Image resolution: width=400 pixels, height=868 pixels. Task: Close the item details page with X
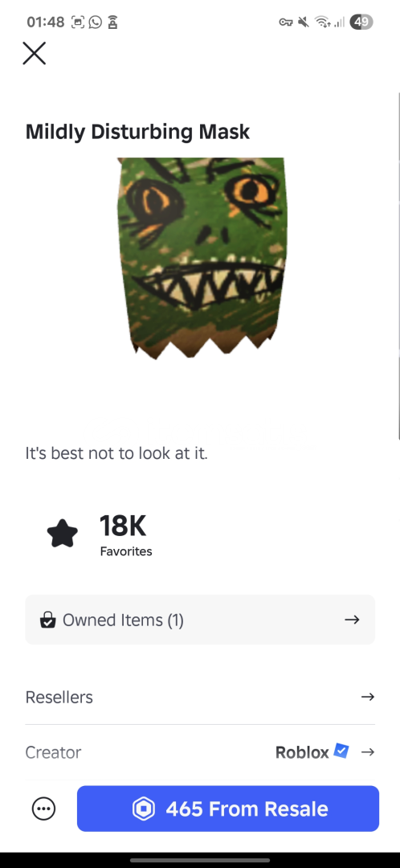(35, 54)
